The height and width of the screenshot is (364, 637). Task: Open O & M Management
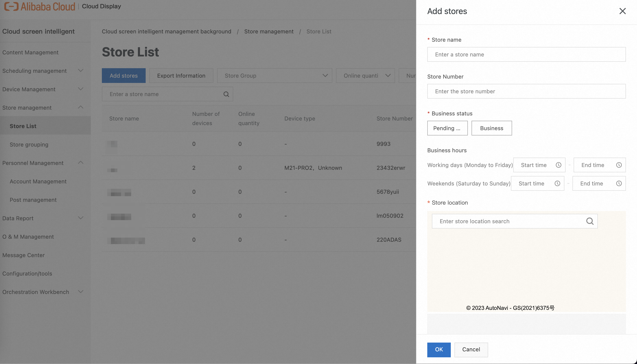pos(28,237)
